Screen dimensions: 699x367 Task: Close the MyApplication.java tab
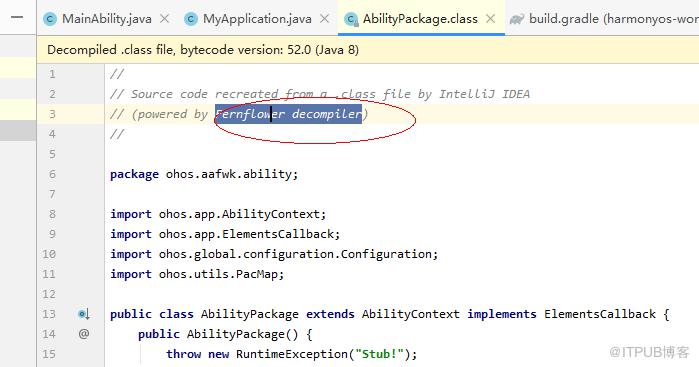325,19
